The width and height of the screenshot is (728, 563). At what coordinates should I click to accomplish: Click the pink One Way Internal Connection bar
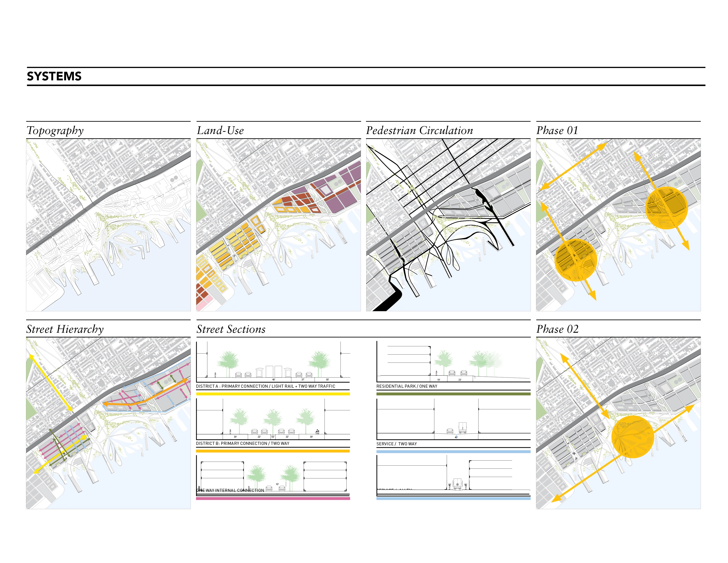273,499
